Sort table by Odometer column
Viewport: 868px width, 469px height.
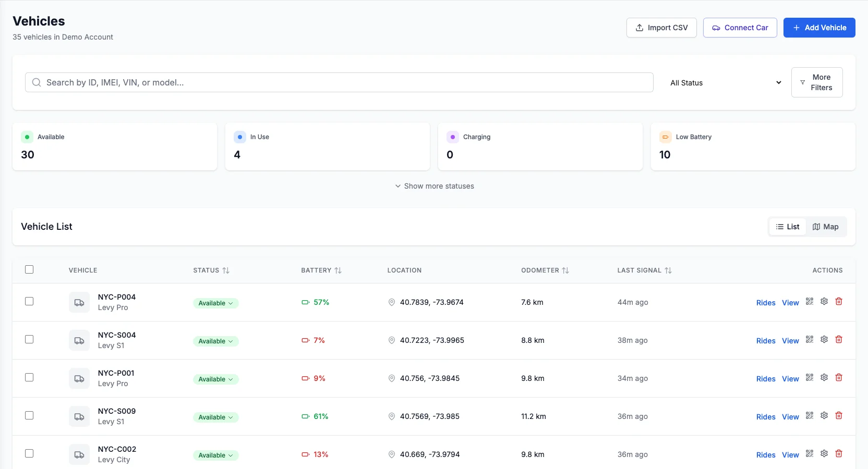pos(545,270)
